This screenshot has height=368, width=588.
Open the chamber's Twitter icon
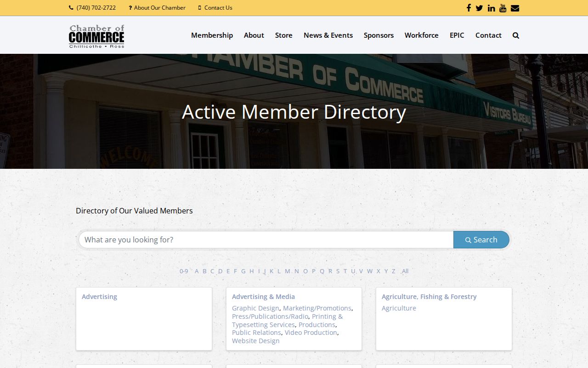point(479,8)
